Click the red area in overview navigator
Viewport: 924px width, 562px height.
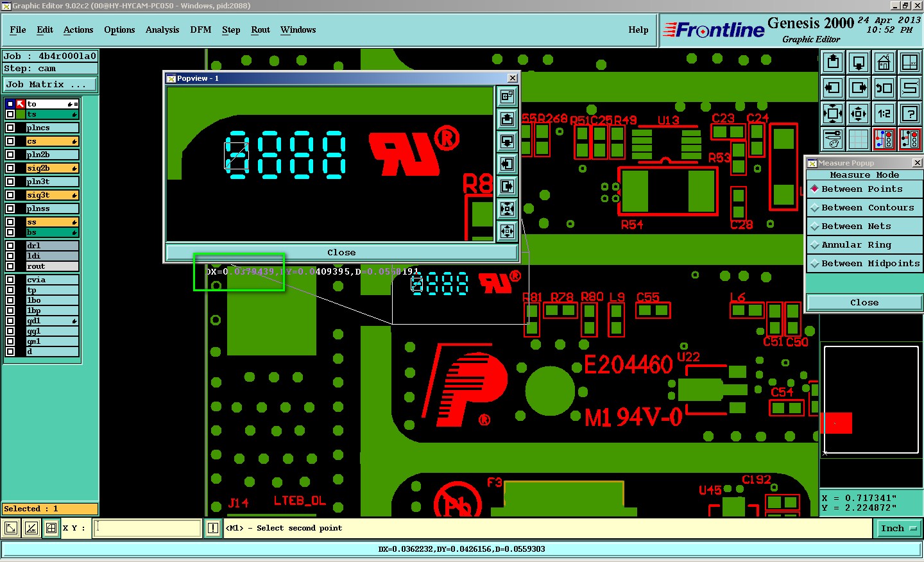tap(836, 423)
